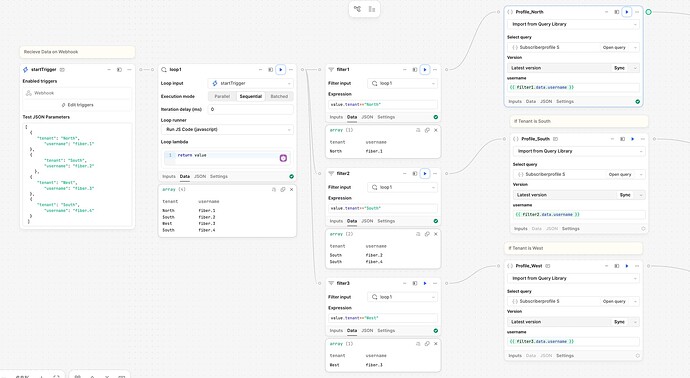This screenshot has width=690, height=378.
Task: Switch to loop1 Settings tab
Action: [219, 176]
